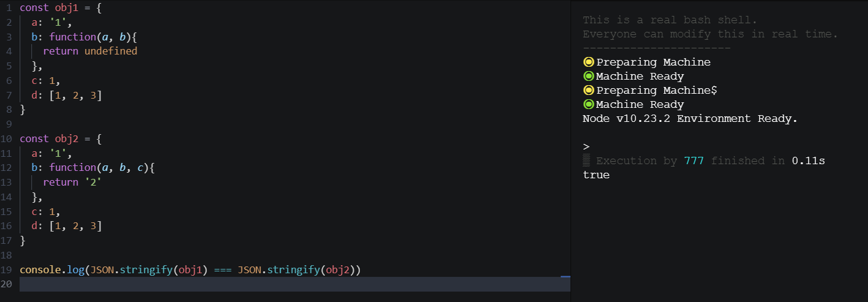The image size is (868, 302).
Task: Click line number 9 in the gutter
Action: point(9,124)
